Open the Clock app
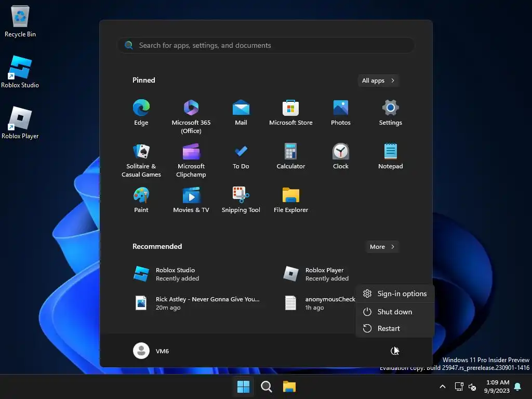 click(x=341, y=157)
